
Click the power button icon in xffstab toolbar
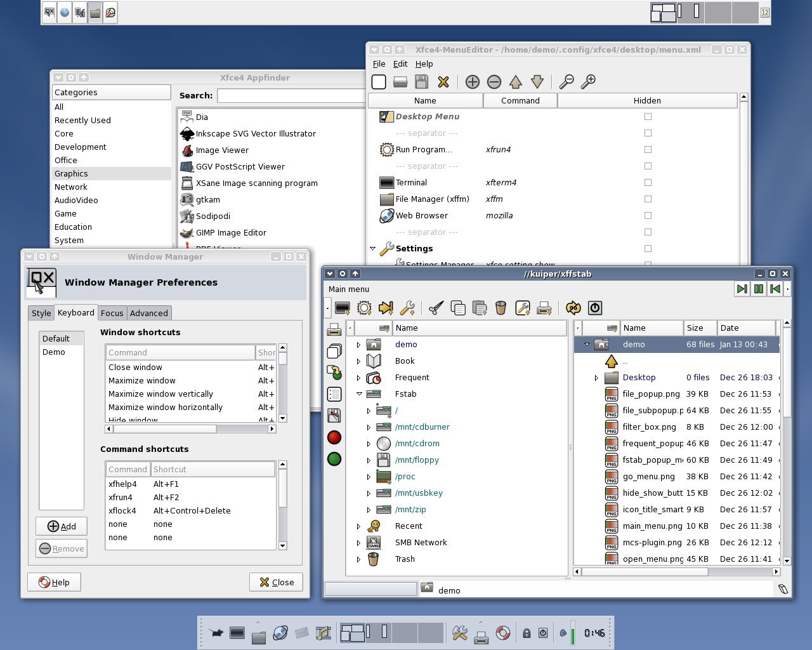pos(595,308)
